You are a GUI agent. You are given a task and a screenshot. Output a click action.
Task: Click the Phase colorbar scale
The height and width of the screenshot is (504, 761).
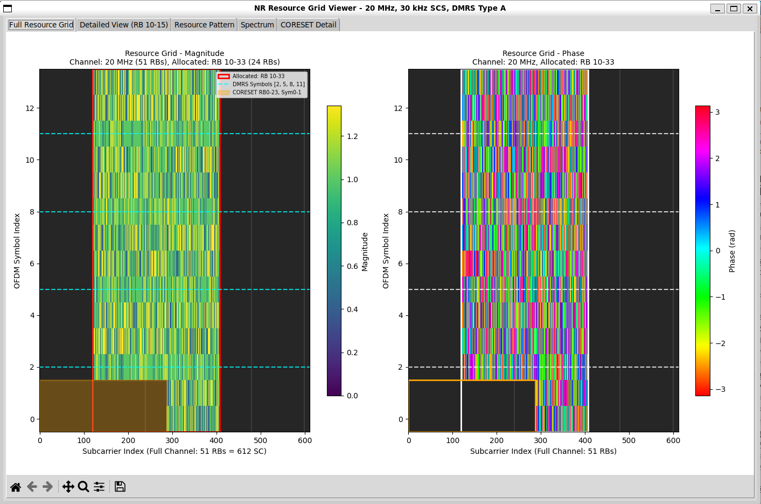pyautogui.click(x=703, y=250)
